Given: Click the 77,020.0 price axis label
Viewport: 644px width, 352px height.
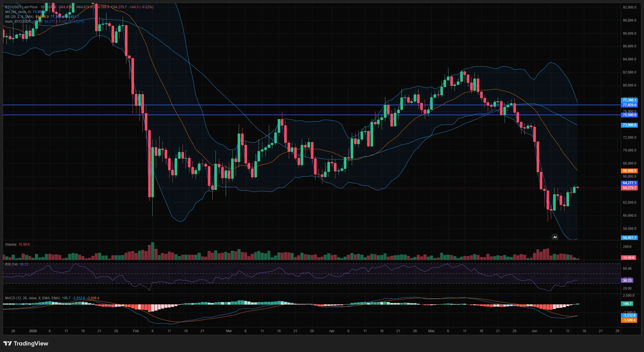Looking at the screenshot, I should (x=629, y=105).
